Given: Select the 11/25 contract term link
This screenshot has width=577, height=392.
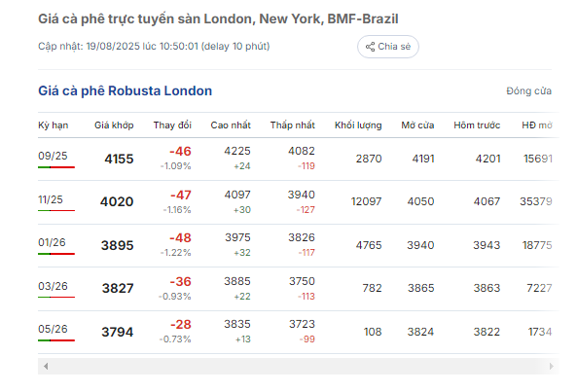Looking at the screenshot, I should pos(51,199).
